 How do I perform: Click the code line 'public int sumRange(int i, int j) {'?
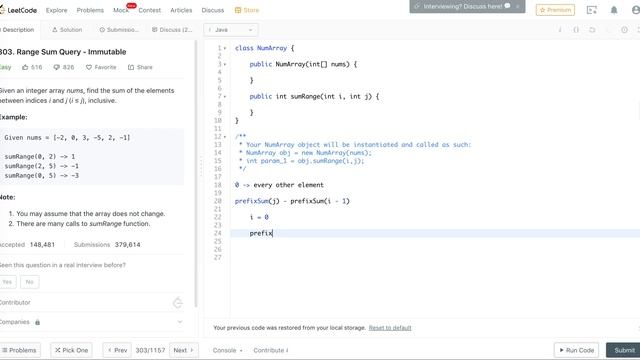click(314, 96)
